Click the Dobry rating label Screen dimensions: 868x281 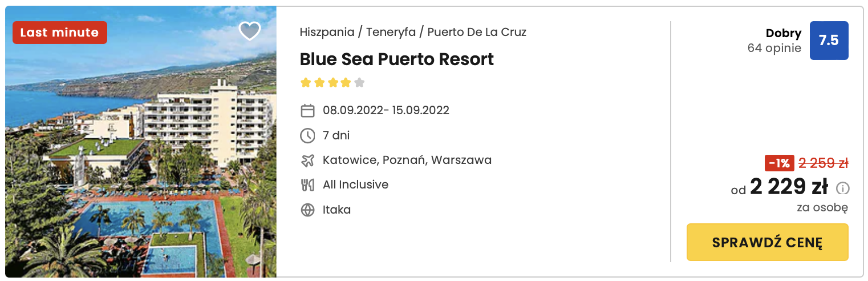784,34
